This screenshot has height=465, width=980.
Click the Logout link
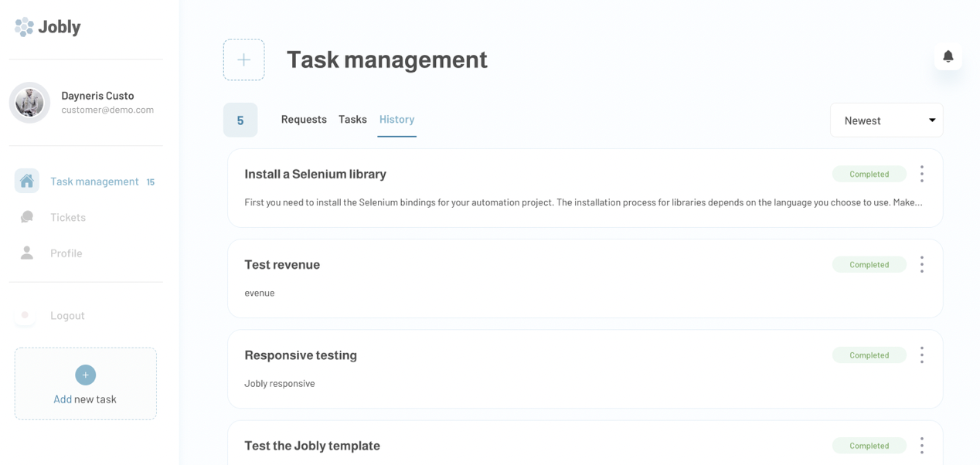pyautogui.click(x=67, y=315)
